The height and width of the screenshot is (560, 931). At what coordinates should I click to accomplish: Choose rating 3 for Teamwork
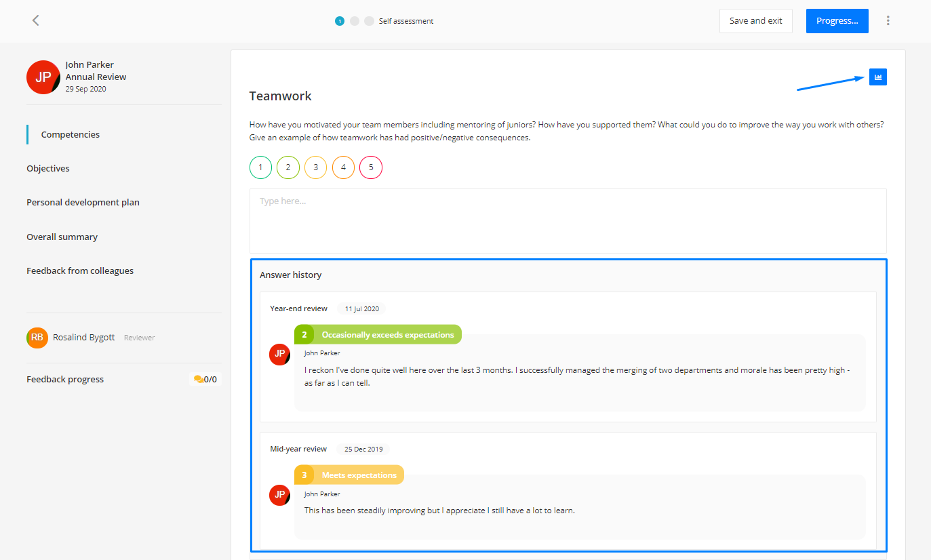click(316, 167)
